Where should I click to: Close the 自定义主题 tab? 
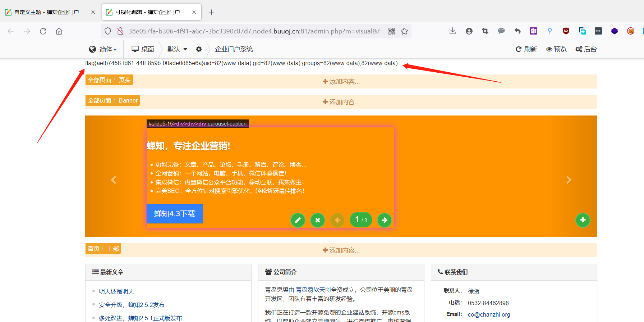93,12
